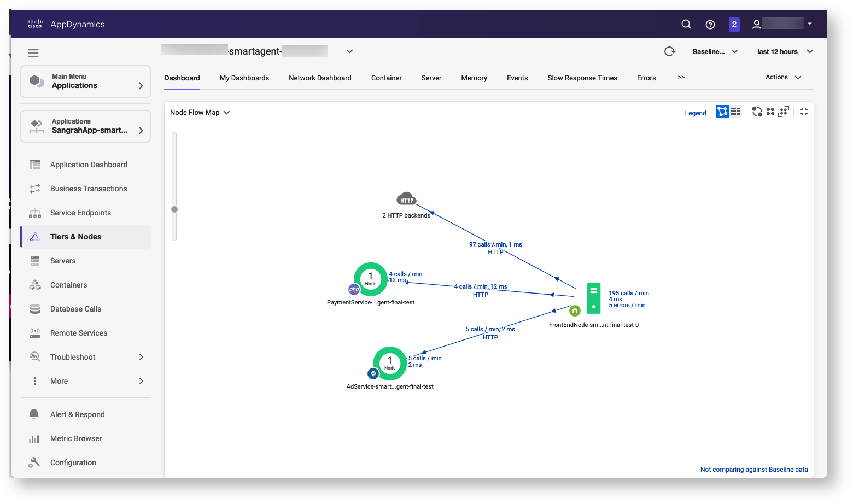Expand Troubleshoot submenu arrow
Image resolution: width=853 pixels, height=504 pixels.
coord(141,357)
